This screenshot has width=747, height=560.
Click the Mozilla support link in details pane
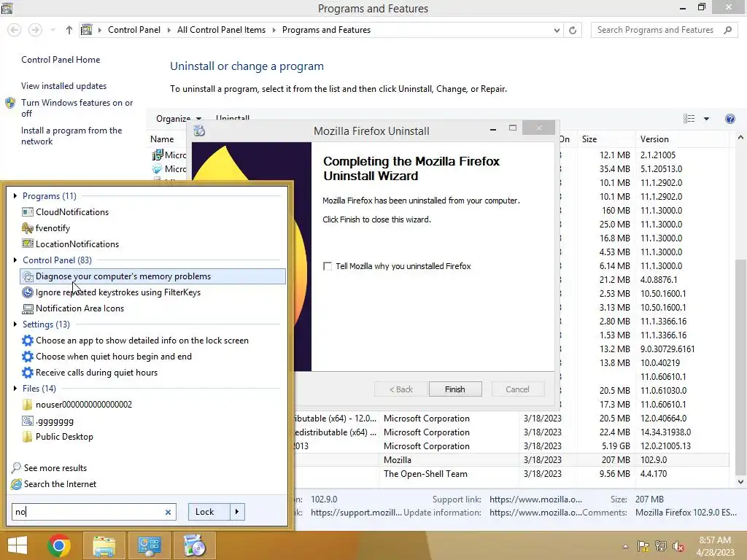point(535,499)
